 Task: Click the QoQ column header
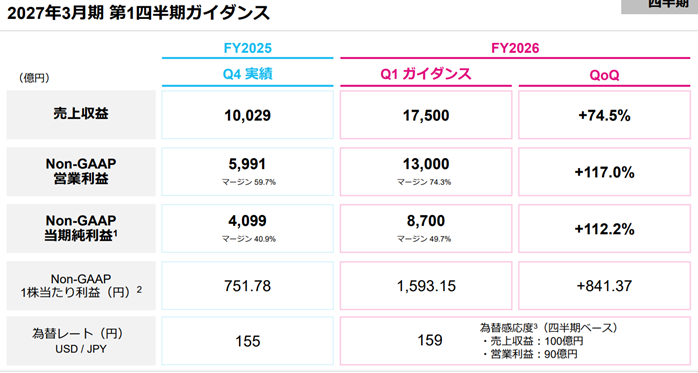(x=604, y=75)
